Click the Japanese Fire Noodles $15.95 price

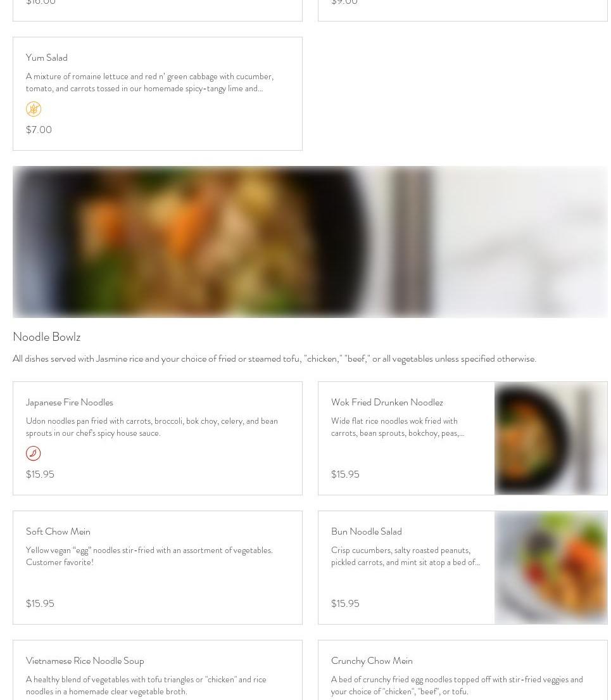[x=40, y=474]
